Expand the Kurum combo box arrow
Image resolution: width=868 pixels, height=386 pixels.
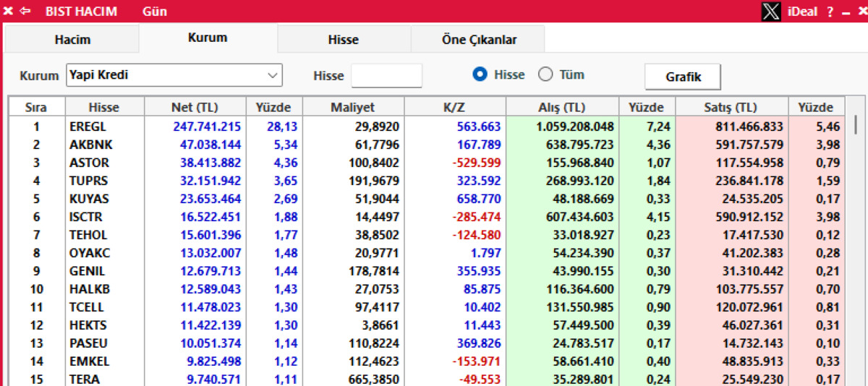(272, 75)
